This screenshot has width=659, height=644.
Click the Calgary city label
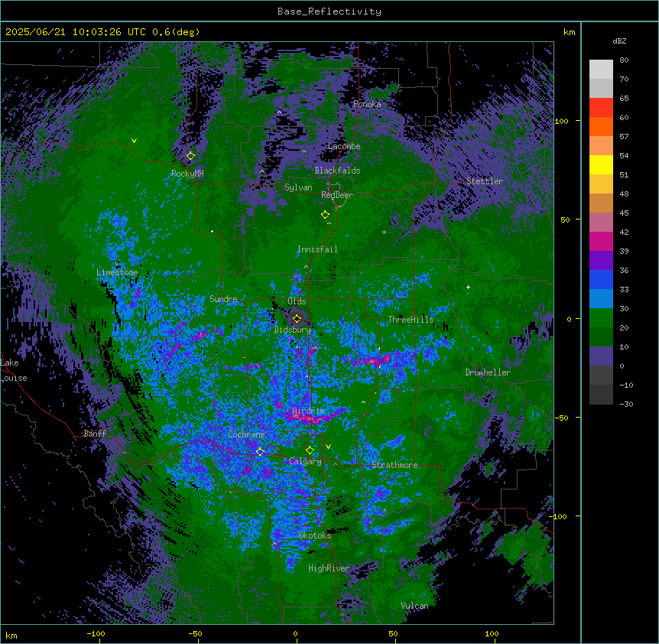(x=306, y=461)
